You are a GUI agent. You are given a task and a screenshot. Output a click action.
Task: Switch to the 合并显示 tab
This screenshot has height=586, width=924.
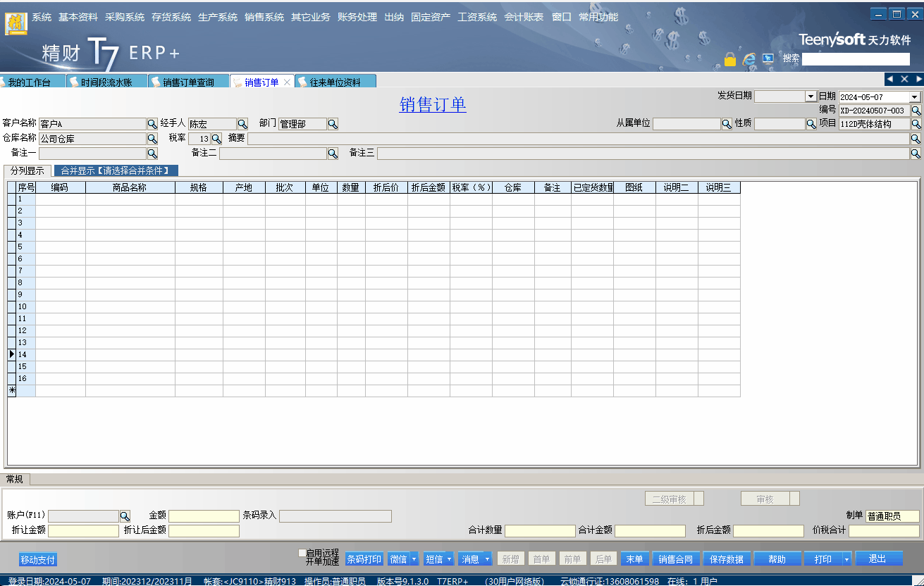(115, 170)
